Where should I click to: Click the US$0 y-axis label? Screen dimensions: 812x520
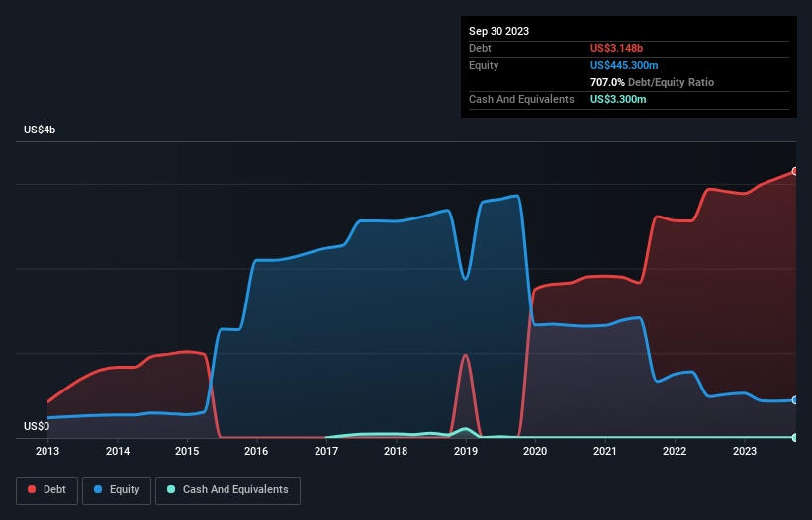(x=37, y=426)
